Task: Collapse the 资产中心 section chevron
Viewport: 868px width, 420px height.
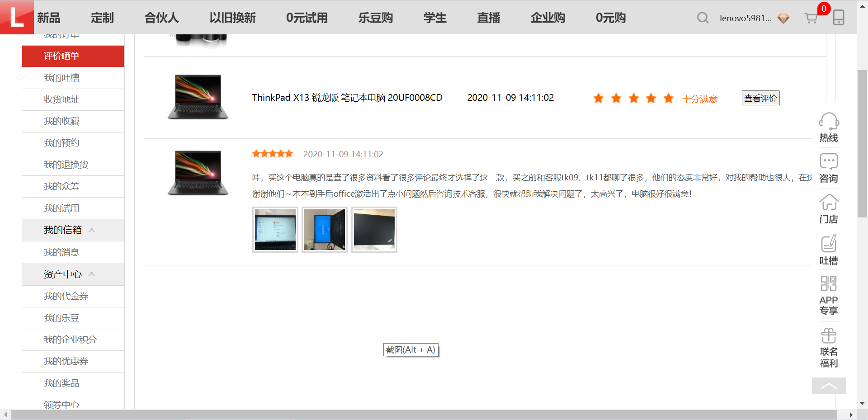Action: [x=92, y=274]
